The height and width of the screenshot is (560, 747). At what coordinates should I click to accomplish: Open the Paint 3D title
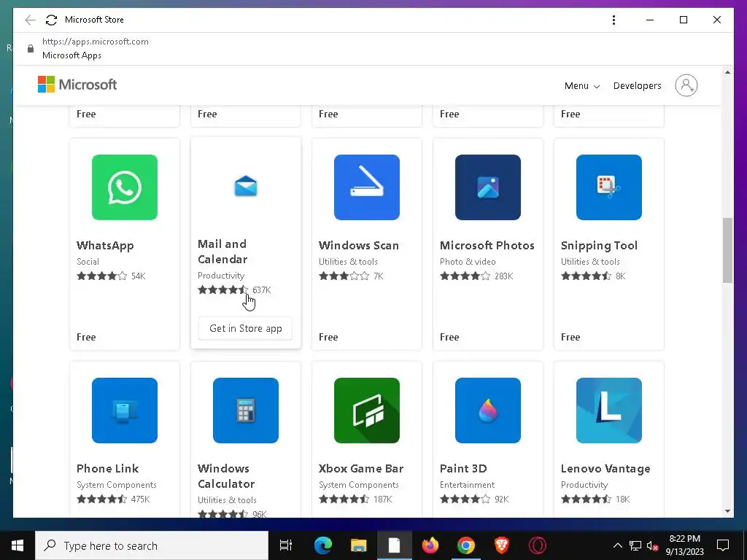point(463,469)
